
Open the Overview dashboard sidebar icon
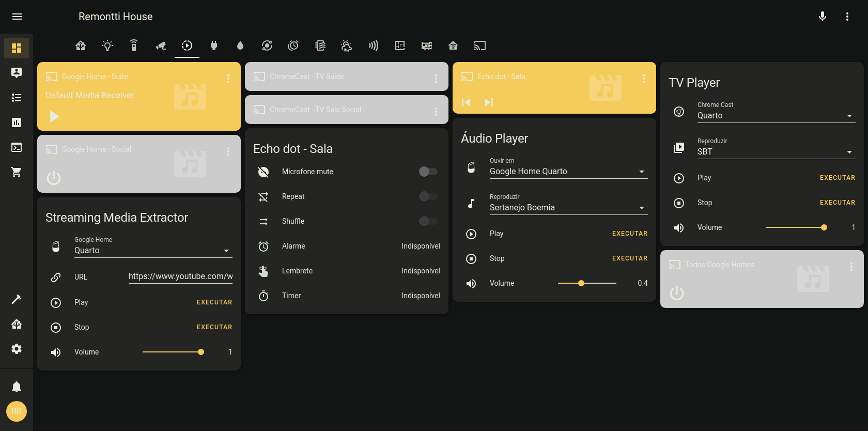point(17,48)
